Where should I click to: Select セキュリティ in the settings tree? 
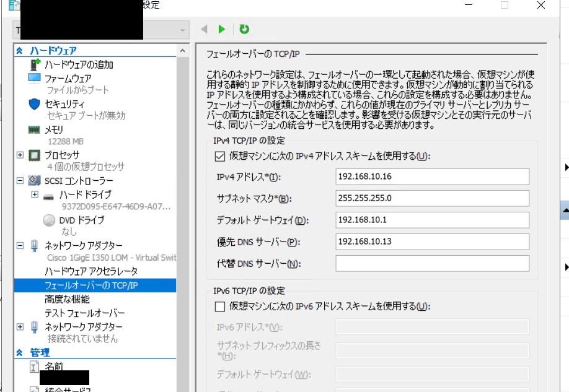(64, 105)
